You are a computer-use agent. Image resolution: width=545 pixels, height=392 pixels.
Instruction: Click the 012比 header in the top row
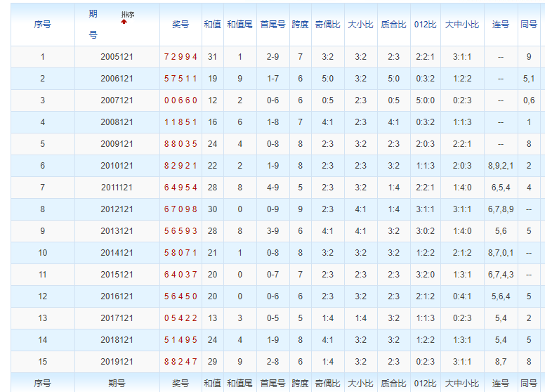(x=426, y=25)
